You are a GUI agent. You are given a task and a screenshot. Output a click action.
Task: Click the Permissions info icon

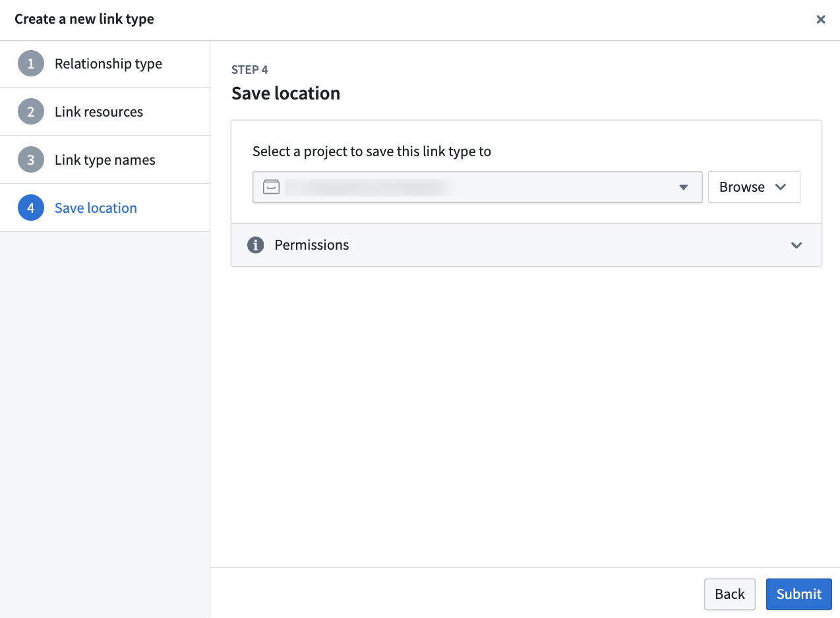255,245
